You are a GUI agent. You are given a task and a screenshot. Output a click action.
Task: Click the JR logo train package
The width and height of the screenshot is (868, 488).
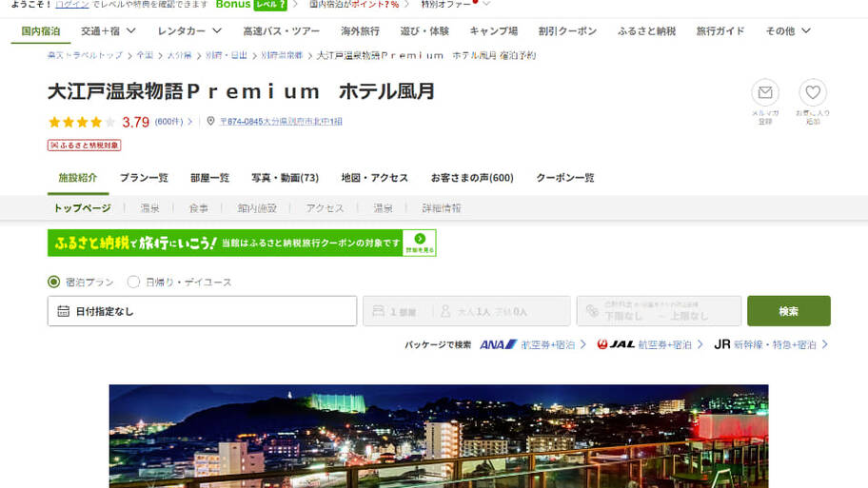[x=722, y=344]
